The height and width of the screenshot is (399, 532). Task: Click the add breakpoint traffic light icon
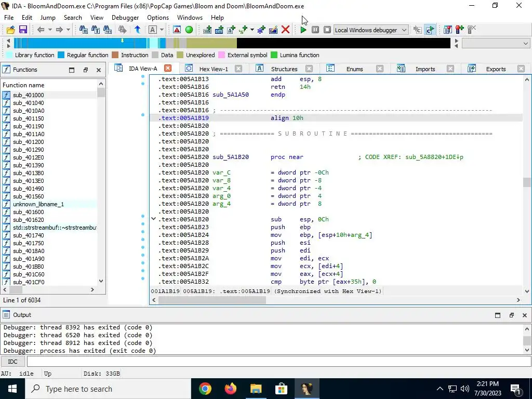point(460,30)
